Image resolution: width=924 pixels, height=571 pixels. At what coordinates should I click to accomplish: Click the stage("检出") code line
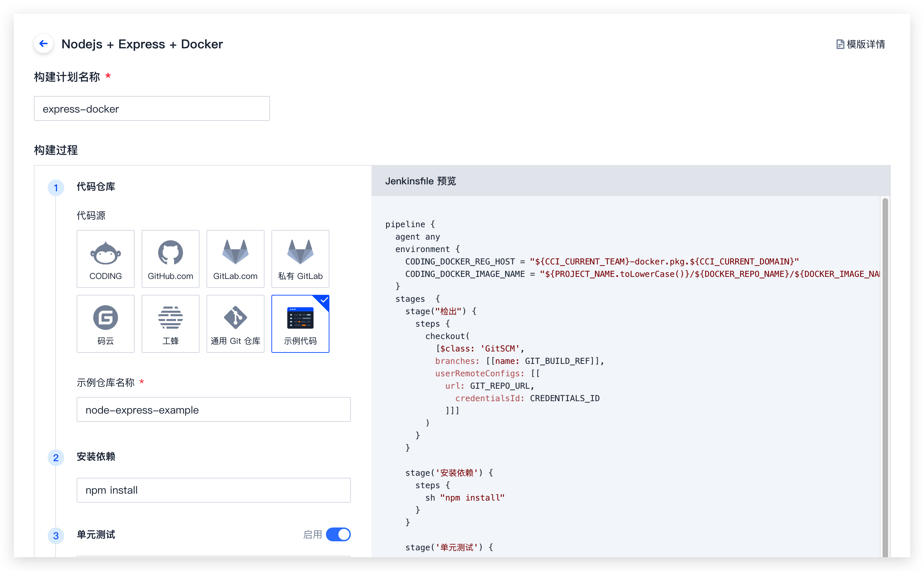[x=441, y=311]
